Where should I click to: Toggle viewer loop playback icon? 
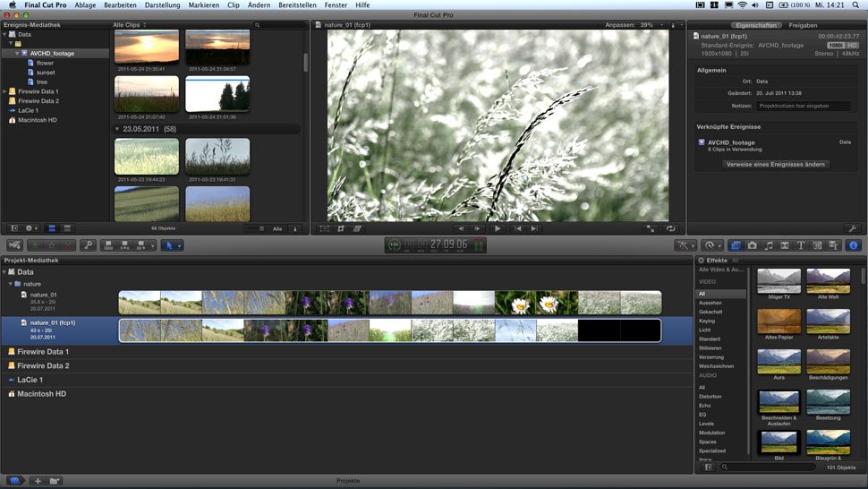(670, 229)
